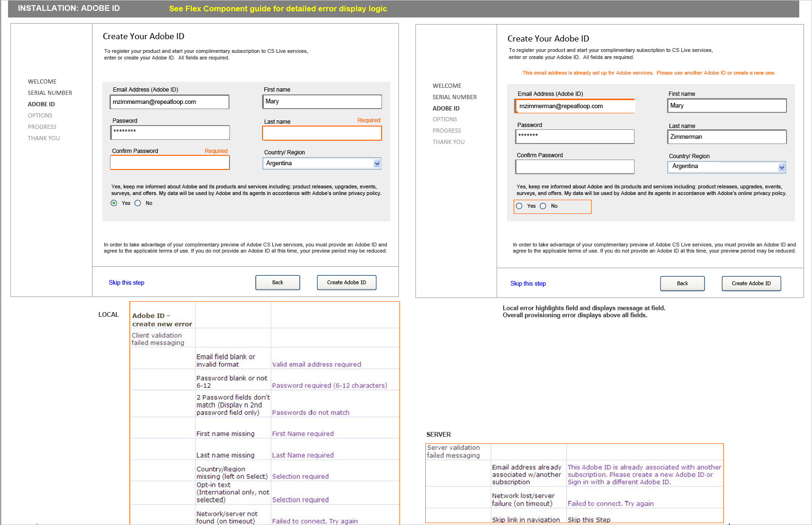This screenshot has width=812, height=525.
Task: Click Back button in left form
Action: (278, 282)
